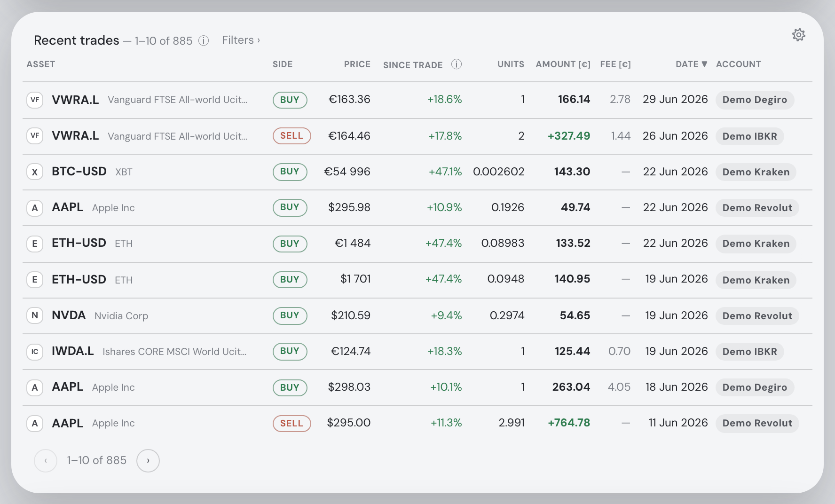Open the settings gear icon
The height and width of the screenshot is (504, 835).
coord(798,35)
